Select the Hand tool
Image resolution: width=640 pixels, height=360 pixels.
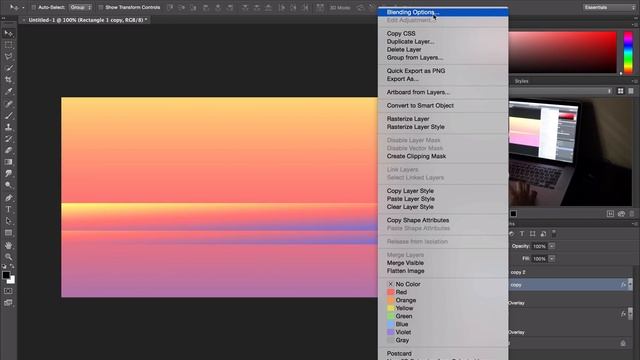(9, 245)
